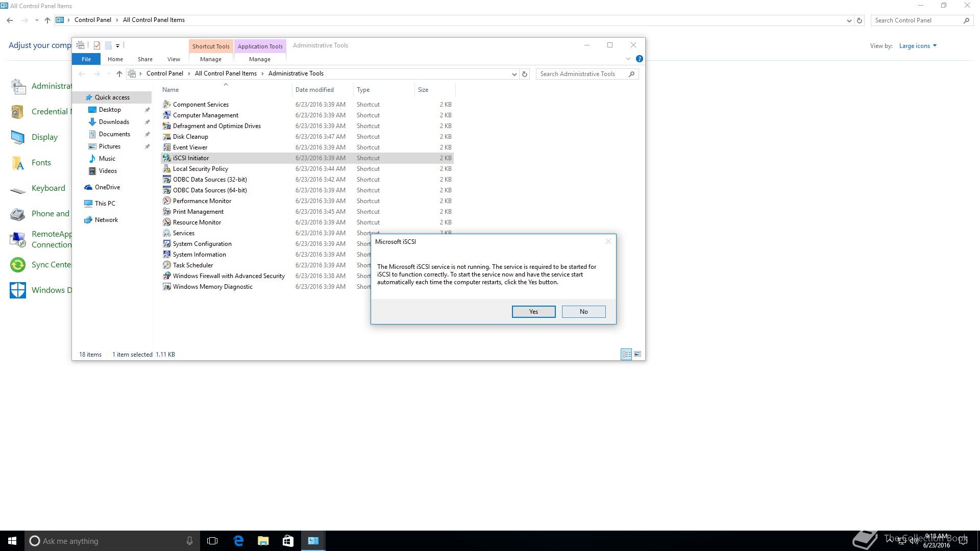The width and height of the screenshot is (980, 551).
Task: Select the Task Scheduler icon
Action: tap(167, 265)
